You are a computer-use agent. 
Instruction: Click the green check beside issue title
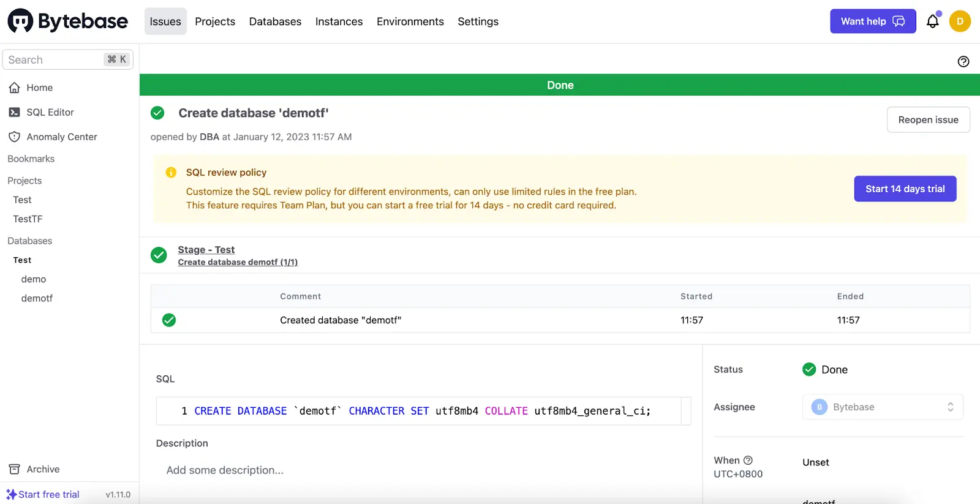coord(157,113)
